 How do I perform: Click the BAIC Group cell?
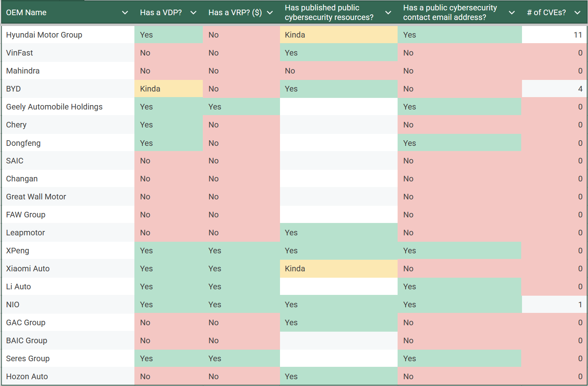coord(68,340)
